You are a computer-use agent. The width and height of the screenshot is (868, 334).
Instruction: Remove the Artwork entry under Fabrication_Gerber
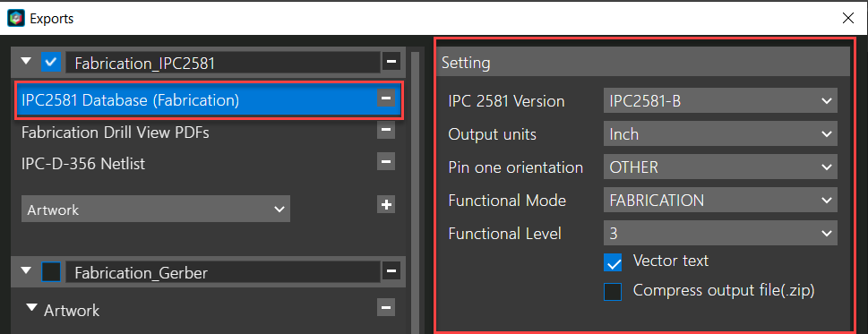click(x=385, y=307)
